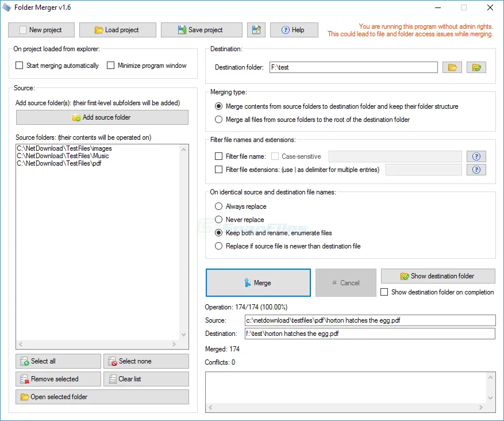This screenshot has width=504, height=421.
Task: Click conflicts log scroll up arrow
Action: tap(491, 377)
